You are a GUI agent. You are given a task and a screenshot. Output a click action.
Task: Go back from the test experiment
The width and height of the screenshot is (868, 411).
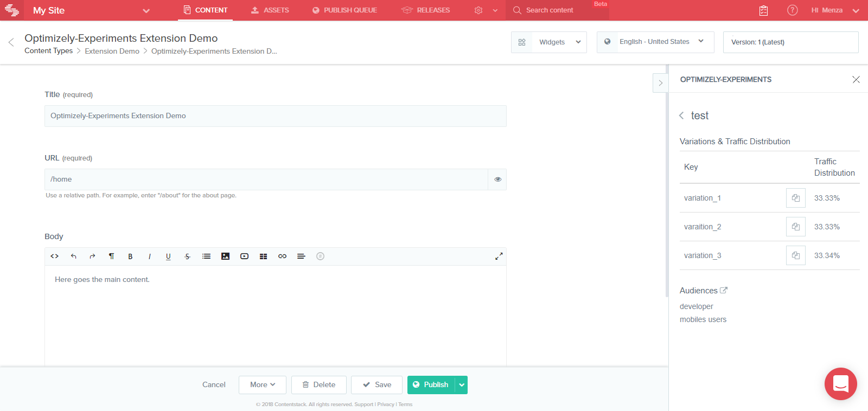click(681, 115)
